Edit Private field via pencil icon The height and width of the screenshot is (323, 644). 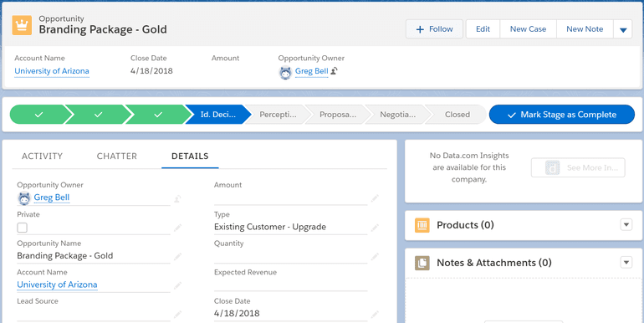(177, 228)
